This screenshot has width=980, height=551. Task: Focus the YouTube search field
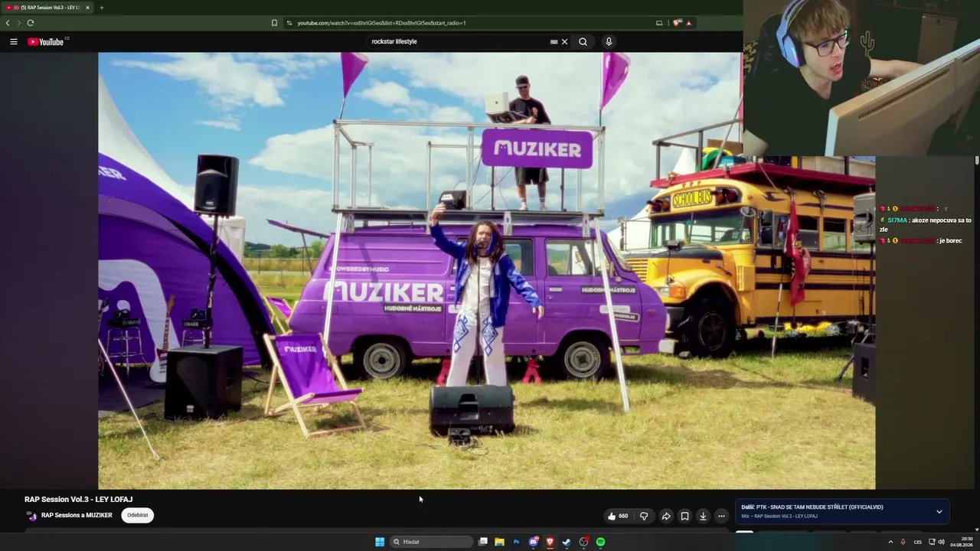pos(458,41)
